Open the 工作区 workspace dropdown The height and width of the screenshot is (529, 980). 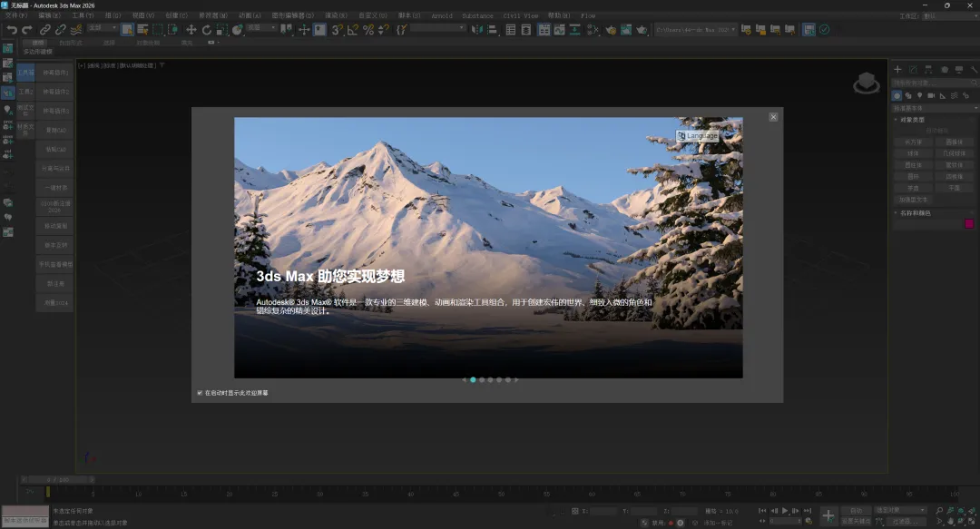tap(950, 15)
